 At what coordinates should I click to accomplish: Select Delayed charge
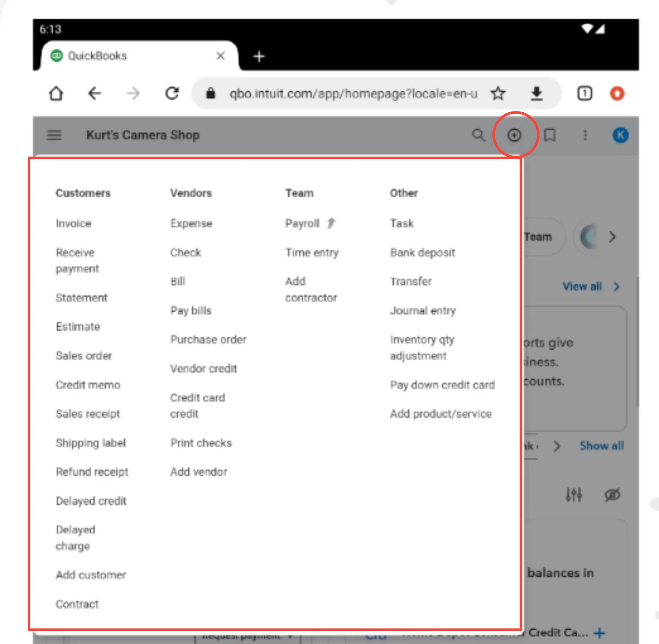click(x=75, y=538)
